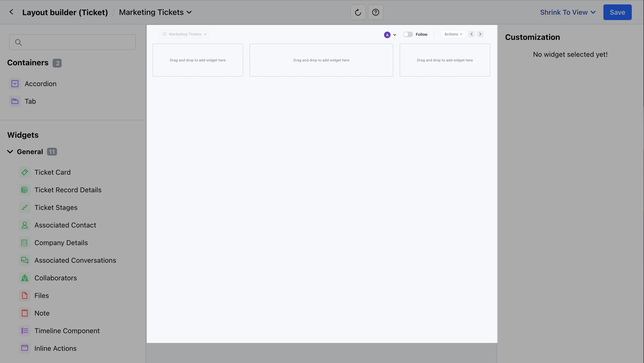Collapse the General widgets section

pos(10,151)
